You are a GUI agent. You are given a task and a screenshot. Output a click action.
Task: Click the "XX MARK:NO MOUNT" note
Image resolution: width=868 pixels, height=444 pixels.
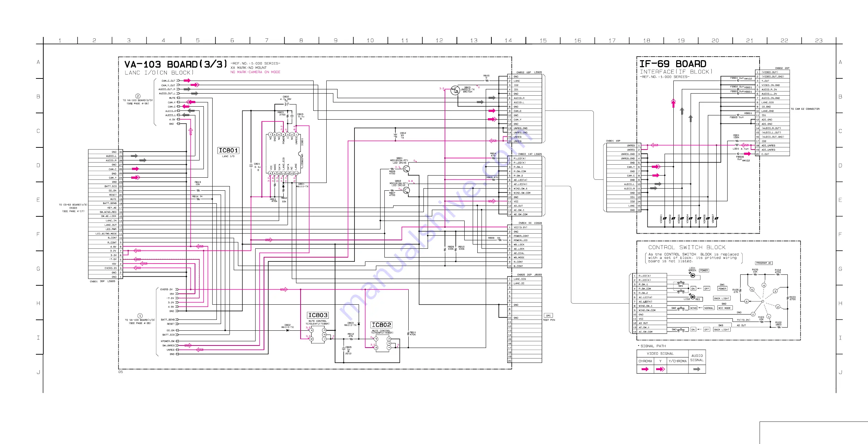pos(249,68)
